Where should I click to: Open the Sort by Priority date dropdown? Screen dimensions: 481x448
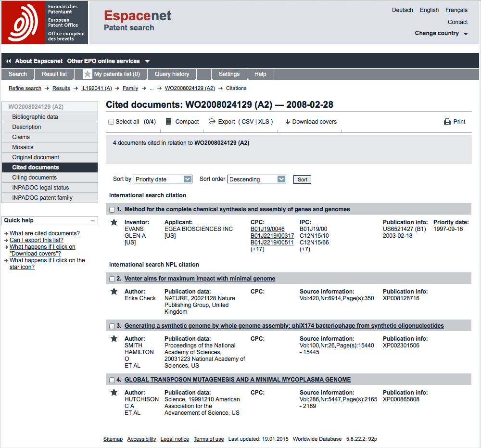163,179
